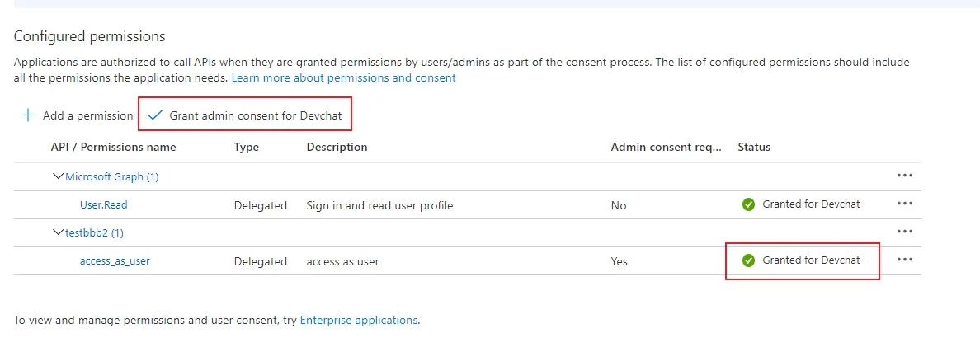This screenshot has height=361, width=980.
Task: Click the Add a permission button
Action: 87,115
